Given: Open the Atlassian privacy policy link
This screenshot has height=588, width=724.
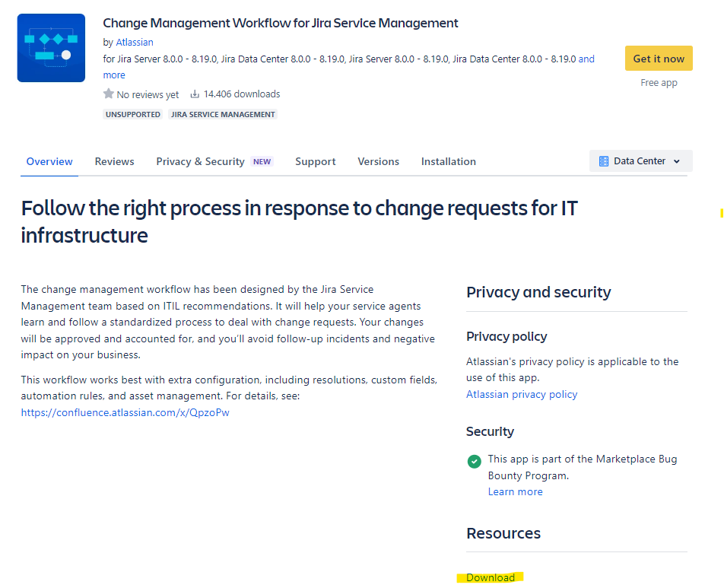Looking at the screenshot, I should (x=522, y=394).
